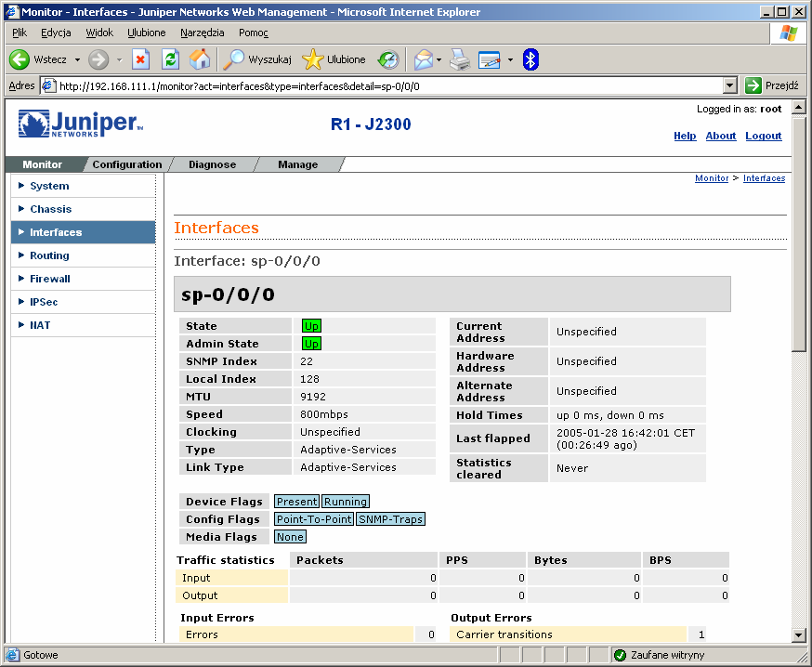Expand the address bar URL dropdown
812x667 pixels.
click(x=729, y=85)
